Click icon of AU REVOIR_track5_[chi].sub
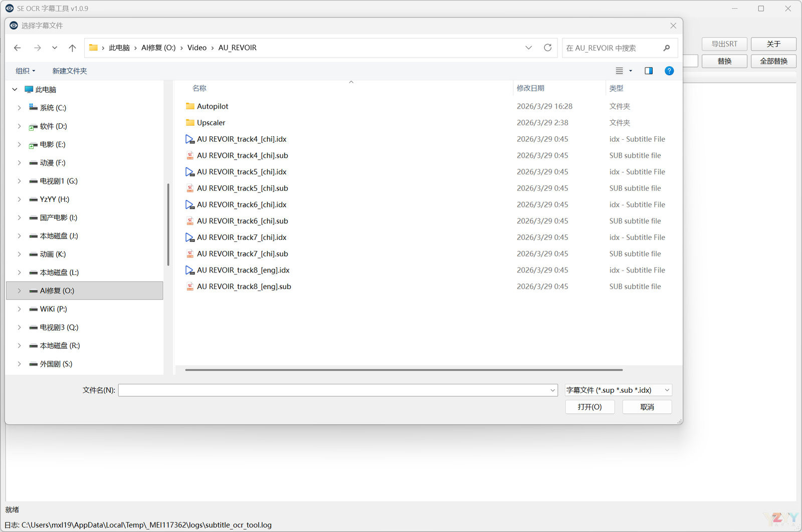The image size is (802, 532). click(190, 188)
